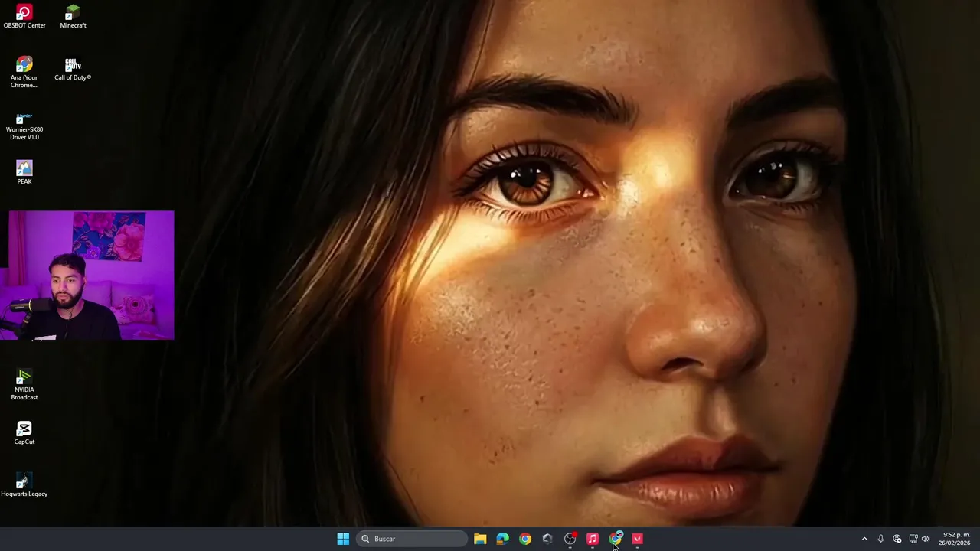980x551 pixels.
Task: Launch Google Chrome from the taskbar
Action: pyautogui.click(x=525, y=539)
